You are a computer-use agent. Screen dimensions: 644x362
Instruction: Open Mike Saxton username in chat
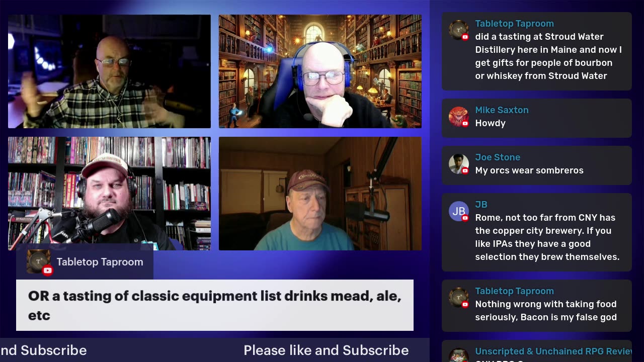(x=502, y=110)
